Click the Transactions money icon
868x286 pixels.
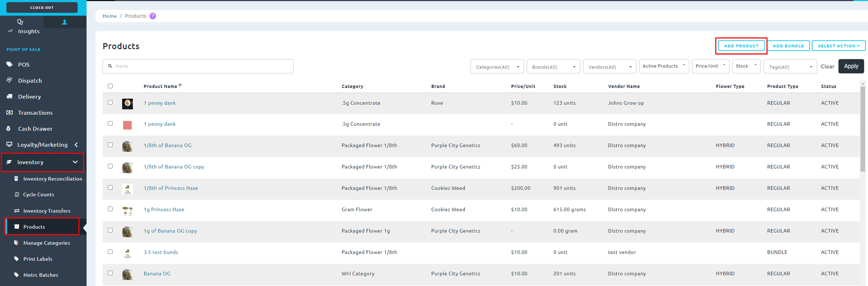click(10, 112)
